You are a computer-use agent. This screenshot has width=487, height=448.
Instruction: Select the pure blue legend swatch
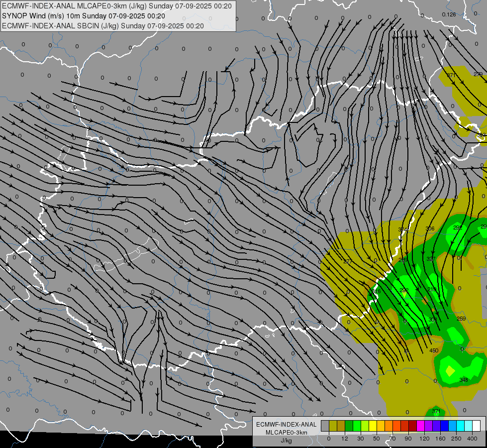444,426
